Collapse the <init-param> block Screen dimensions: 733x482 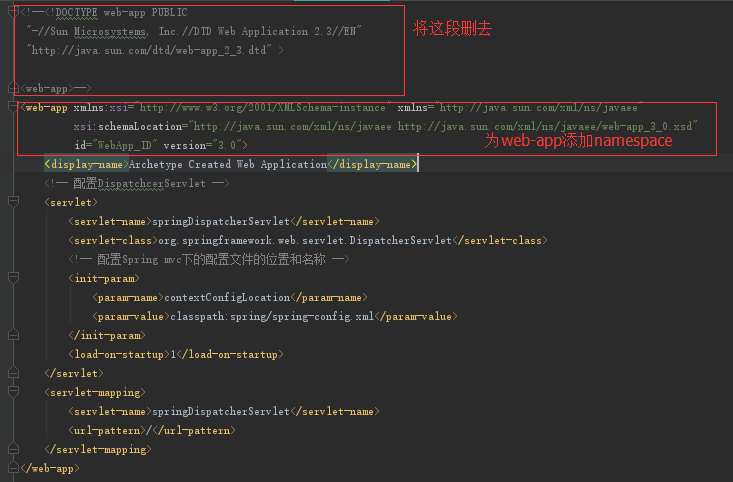coord(13,278)
